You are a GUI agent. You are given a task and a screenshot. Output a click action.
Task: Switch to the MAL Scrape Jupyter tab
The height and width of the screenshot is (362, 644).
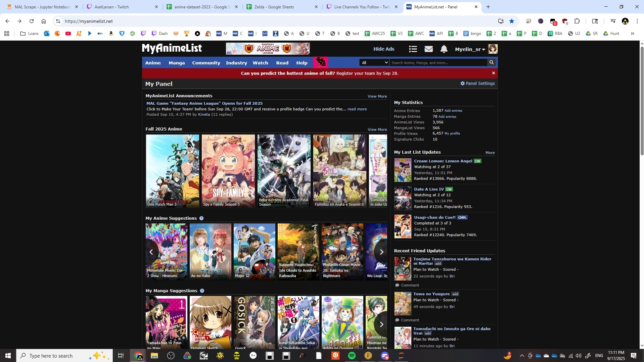42,7
